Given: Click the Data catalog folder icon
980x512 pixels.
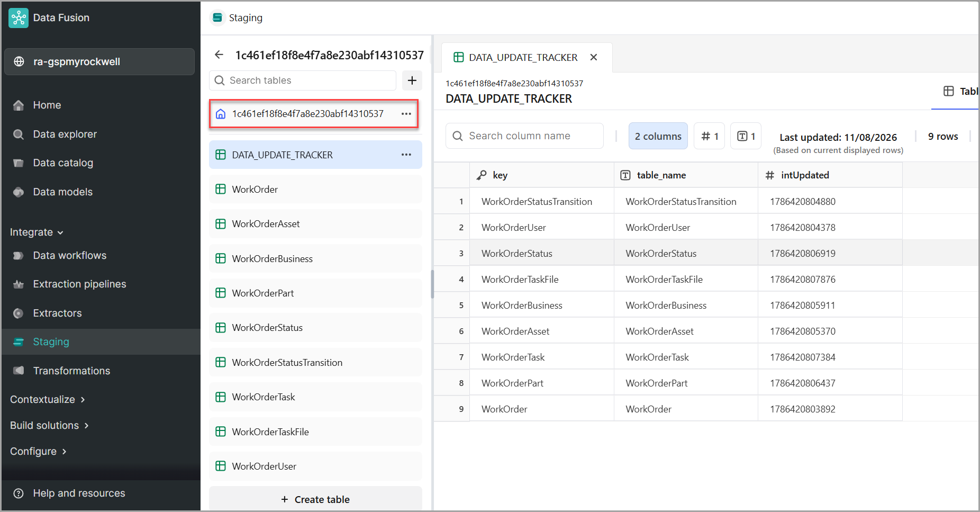Looking at the screenshot, I should [19, 163].
